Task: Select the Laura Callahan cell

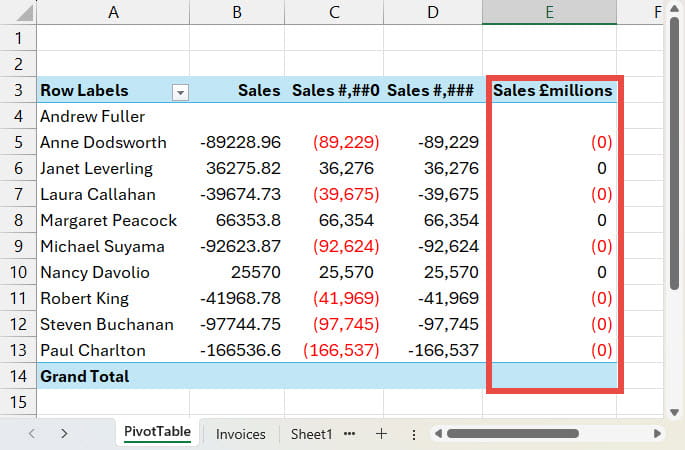Action: pyautogui.click(x=113, y=194)
